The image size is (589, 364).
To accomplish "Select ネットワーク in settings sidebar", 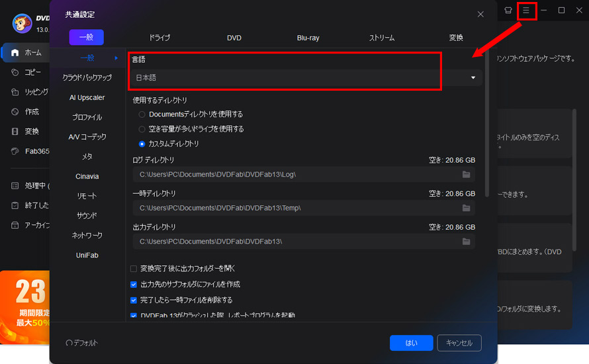I will click(87, 235).
